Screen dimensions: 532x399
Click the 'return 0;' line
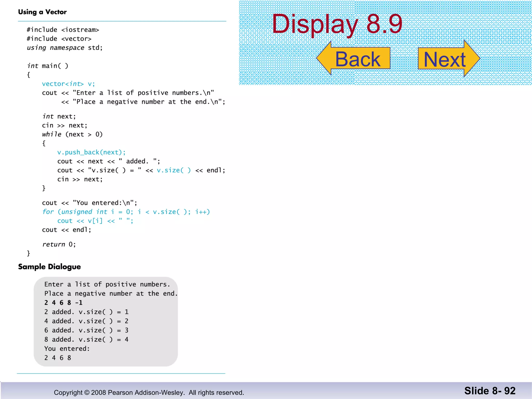pyautogui.click(x=59, y=244)
